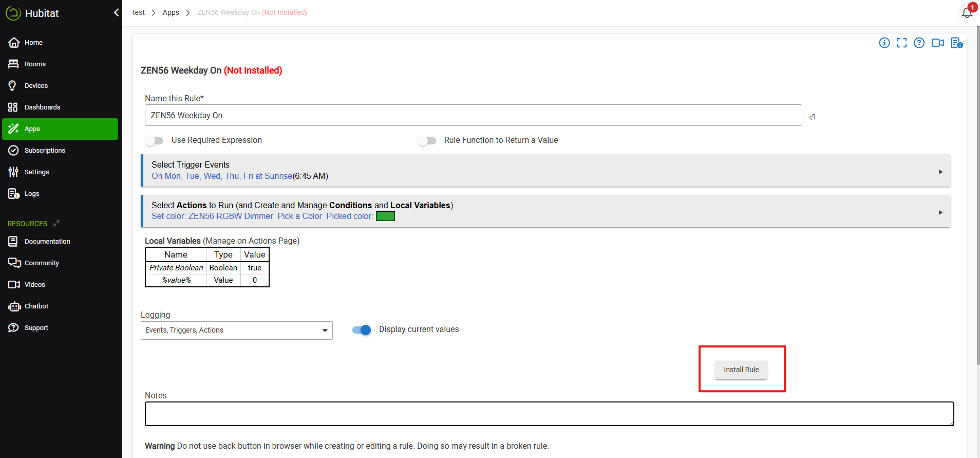This screenshot has width=980, height=458.
Task: Open Dashboards in the sidebar
Action: [60, 107]
